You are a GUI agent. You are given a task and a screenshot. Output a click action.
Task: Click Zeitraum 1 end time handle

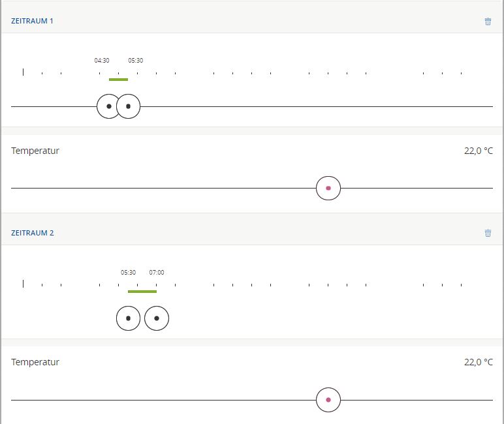click(129, 106)
